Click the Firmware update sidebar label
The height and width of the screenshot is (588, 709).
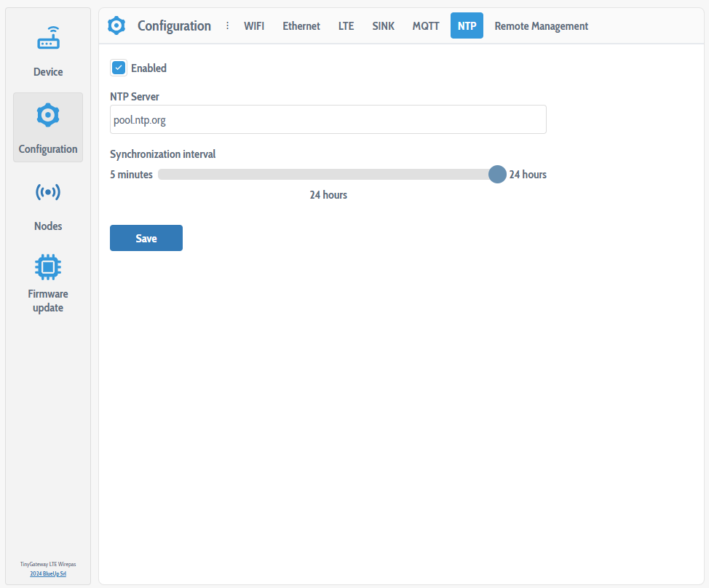click(48, 301)
